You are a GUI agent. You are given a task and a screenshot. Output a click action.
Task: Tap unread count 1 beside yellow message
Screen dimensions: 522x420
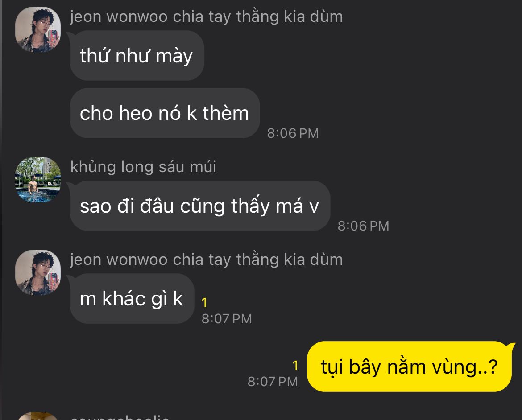(295, 366)
